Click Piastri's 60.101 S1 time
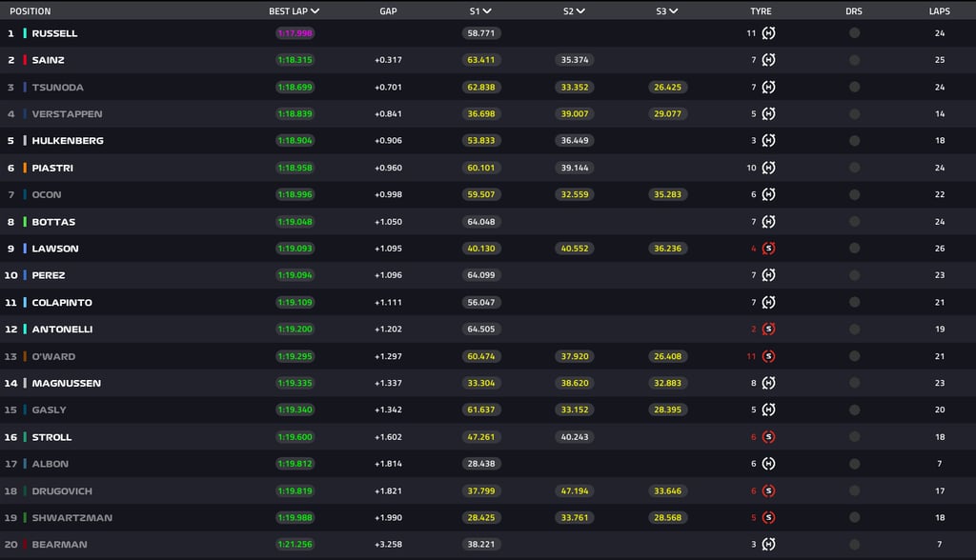The image size is (976, 560). (x=481, y=168)
